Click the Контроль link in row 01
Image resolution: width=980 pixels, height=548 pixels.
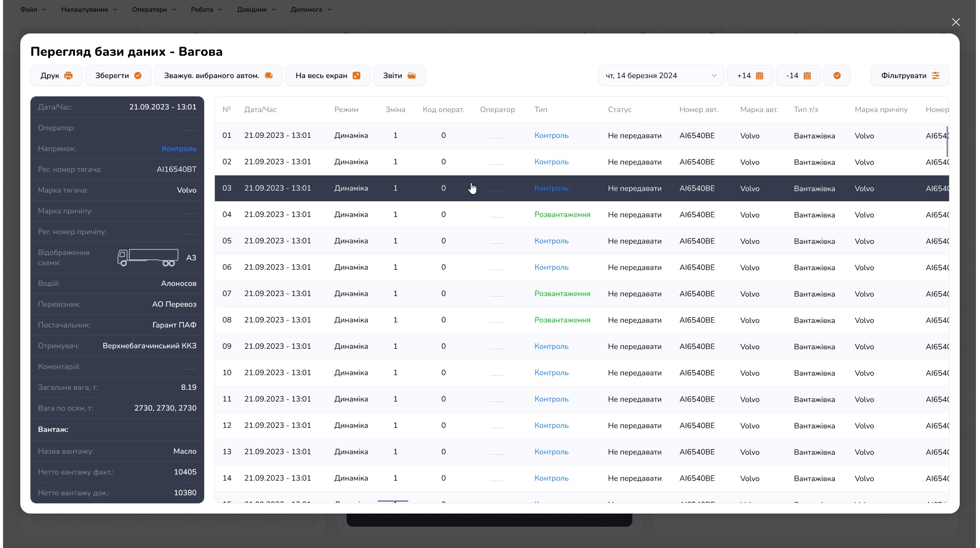pyautogui.click(x=551, y=135)
